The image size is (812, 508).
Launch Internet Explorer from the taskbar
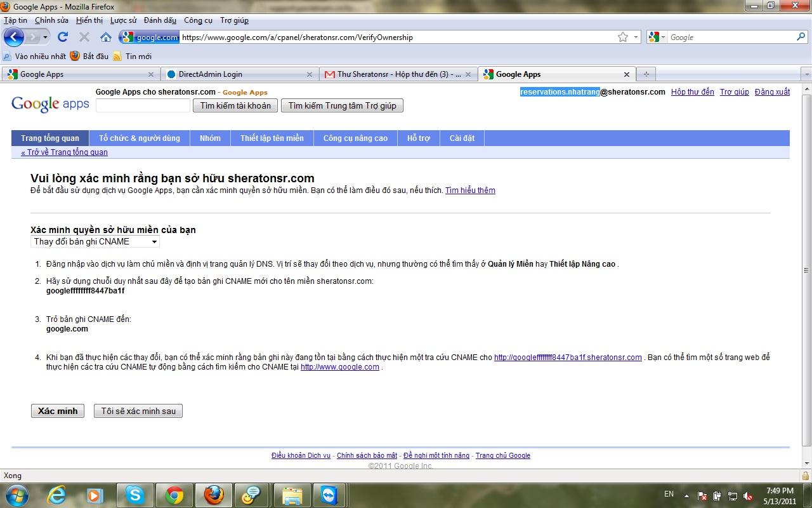(56, 495)
